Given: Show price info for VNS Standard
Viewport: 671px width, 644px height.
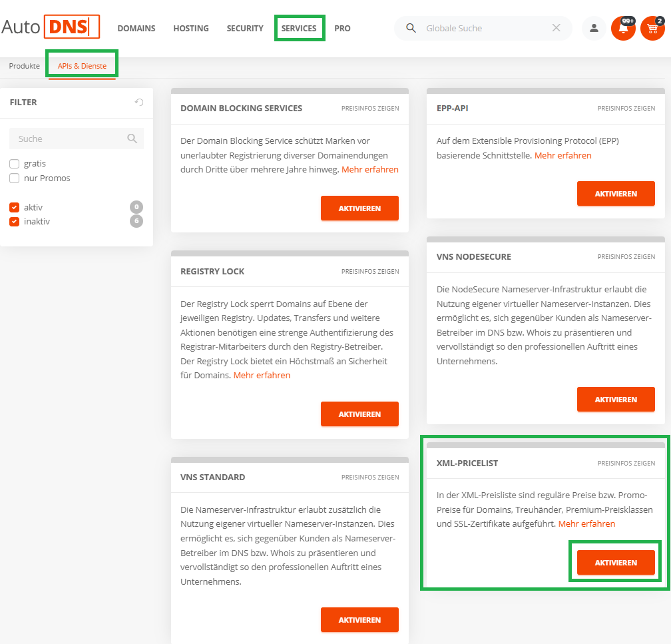Looking at the screenshot, I should coord(370,477).
